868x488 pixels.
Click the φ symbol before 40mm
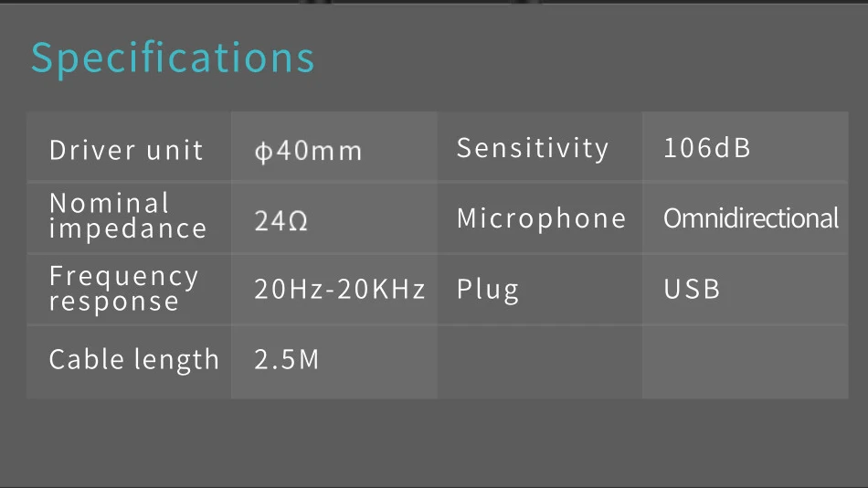point(263,152)
